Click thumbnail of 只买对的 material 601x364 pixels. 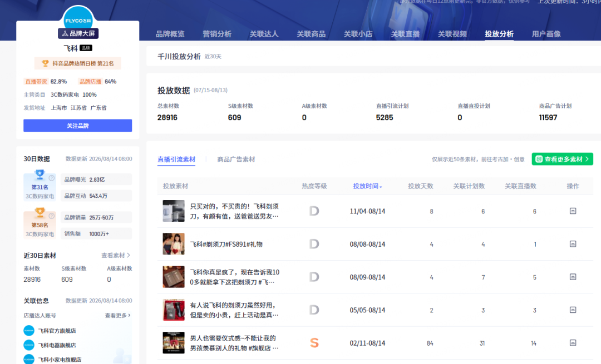[174, 211]
